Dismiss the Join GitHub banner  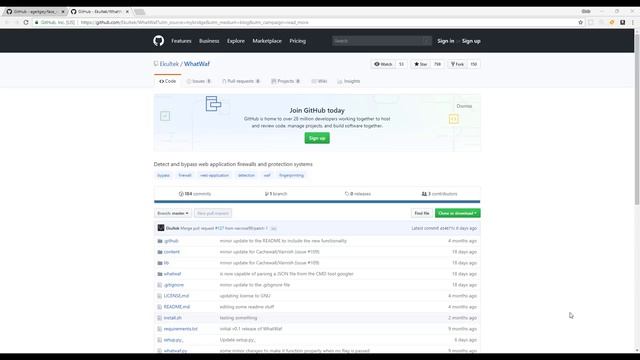click(464, 106)
